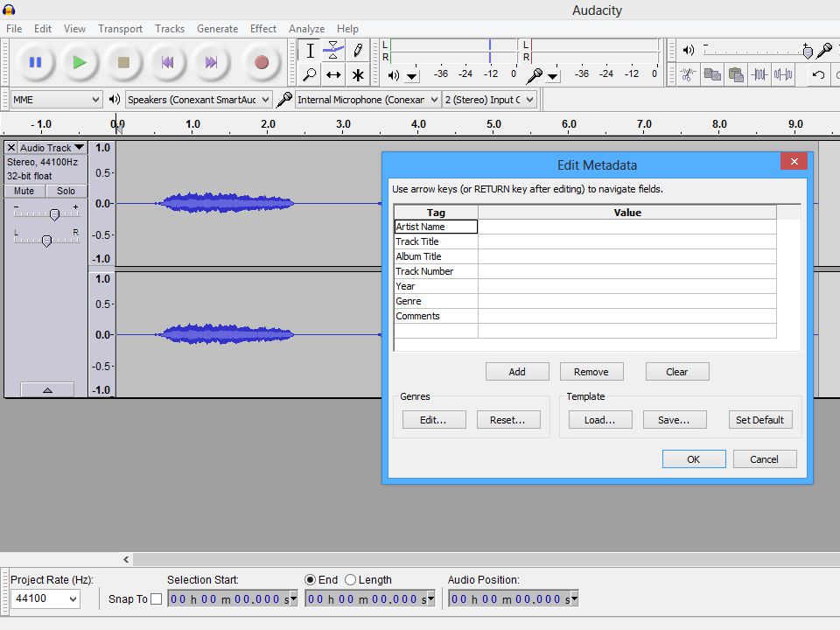Toggle Solo on the Audio Track
840x630 pixels.
[x=66, y=191]
